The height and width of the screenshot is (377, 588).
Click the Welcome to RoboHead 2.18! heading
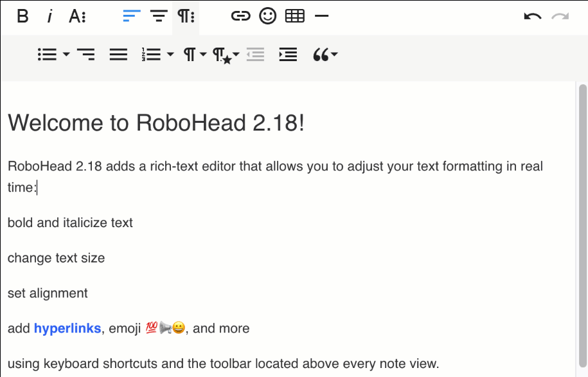click(156, 122)
